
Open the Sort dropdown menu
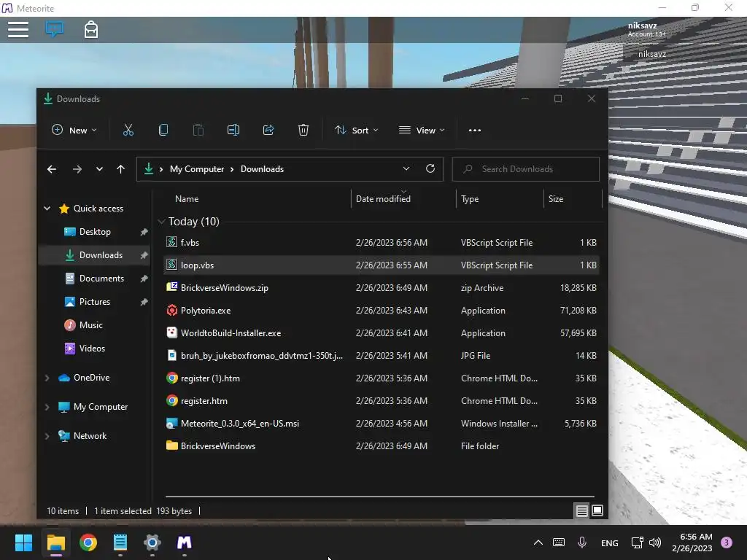[x=356, y=130]
